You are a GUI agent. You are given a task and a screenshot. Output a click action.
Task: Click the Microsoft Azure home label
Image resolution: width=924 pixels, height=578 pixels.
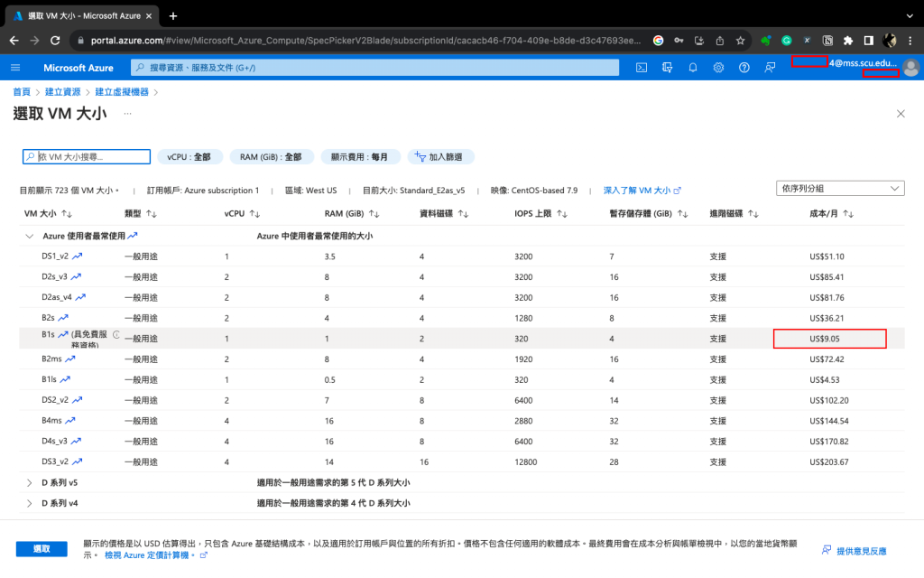pos(79,68)
